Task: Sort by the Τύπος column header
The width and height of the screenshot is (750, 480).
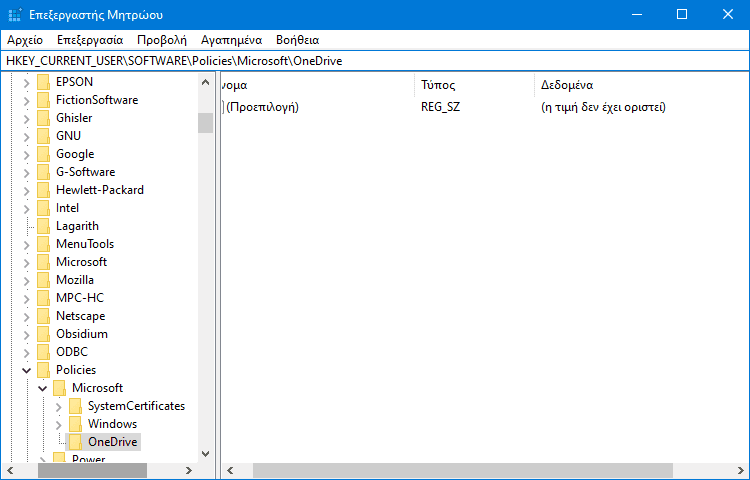Action: point(474,85)
